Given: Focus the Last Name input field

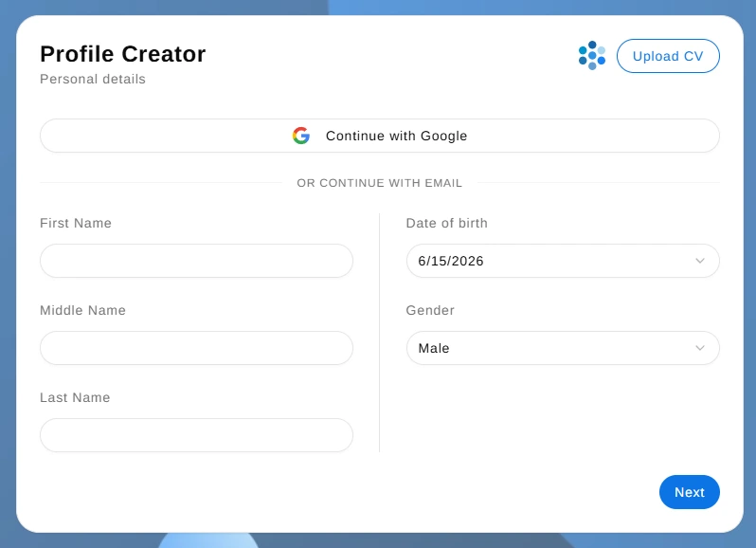Looking at the screenshot, I should coord(196,435).
